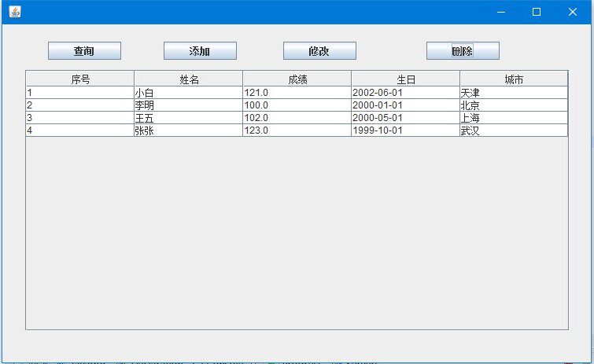Click the score cell 123.0
594x364 pixels.
click(x=297, y=131)
